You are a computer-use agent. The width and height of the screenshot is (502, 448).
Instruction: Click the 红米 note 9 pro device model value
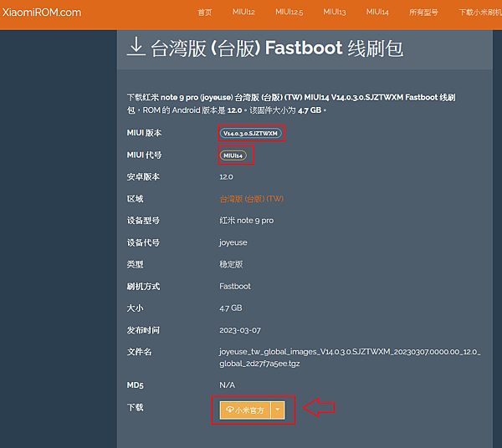click(247, 221)
